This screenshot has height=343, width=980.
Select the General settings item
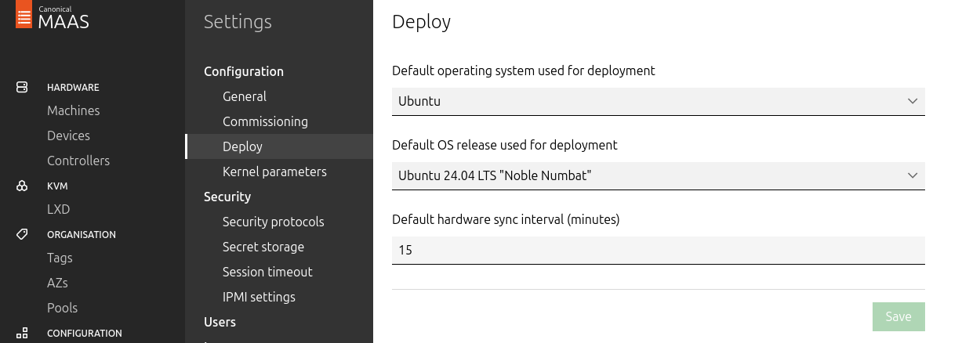[x=245, y=96]
